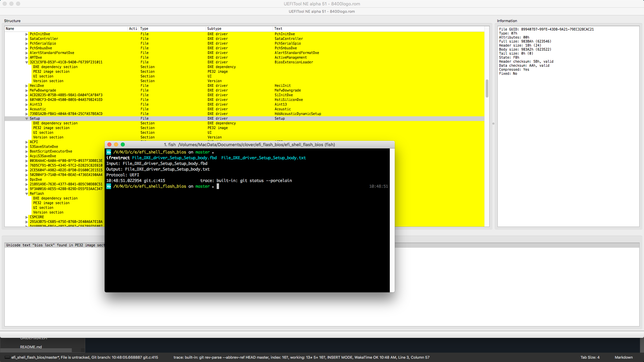Click the Text column header
The height and width of the screenshot is (362, 644).
tap(278, 29)
